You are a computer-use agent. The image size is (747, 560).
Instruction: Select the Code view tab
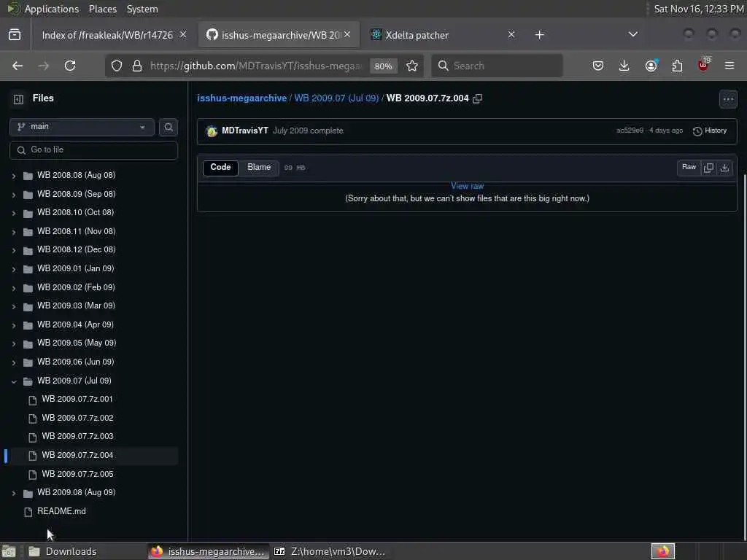coord(220,168)
